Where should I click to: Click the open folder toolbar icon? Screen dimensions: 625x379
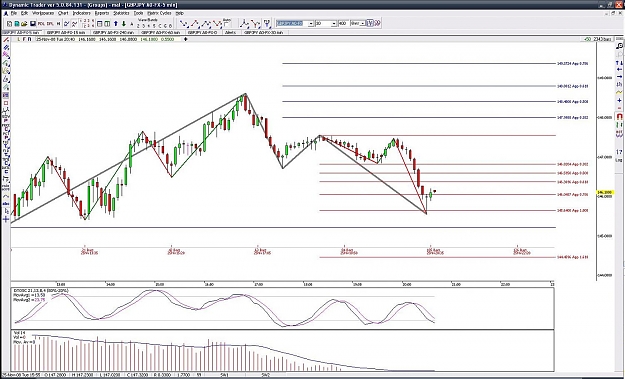point(24,24)
